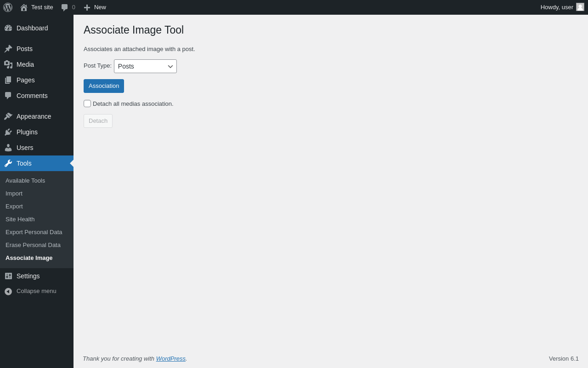
Task: Open Settings menu
Action: [37, 276]
